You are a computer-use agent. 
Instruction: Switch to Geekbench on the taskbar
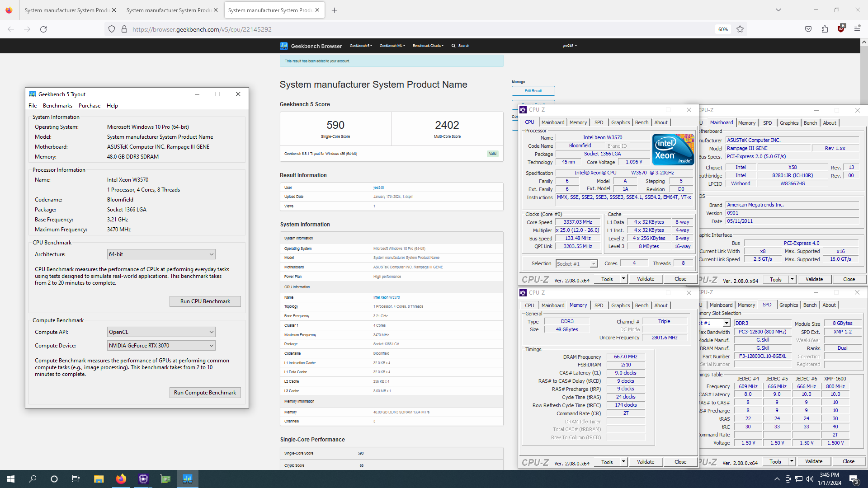pos(188,479)
